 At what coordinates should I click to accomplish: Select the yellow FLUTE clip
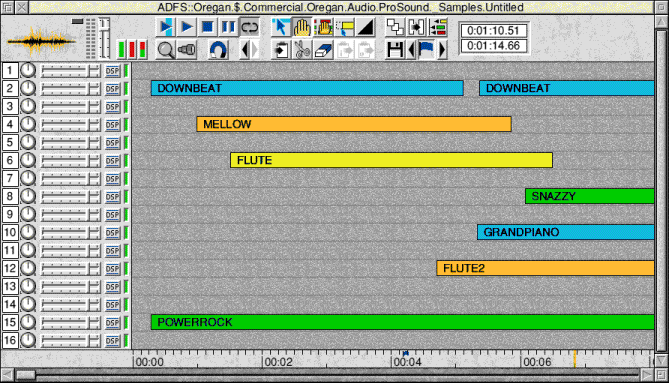pos(391,160)
